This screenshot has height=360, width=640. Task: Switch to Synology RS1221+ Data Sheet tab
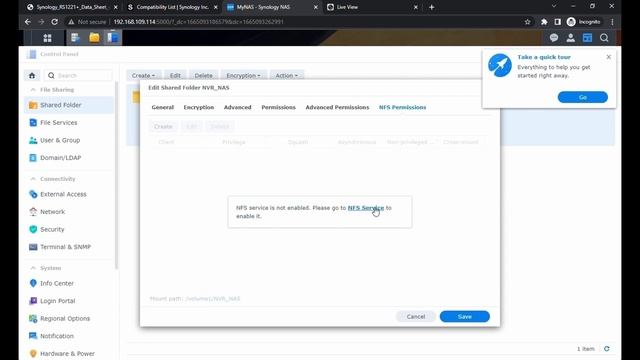click(72, 7)
